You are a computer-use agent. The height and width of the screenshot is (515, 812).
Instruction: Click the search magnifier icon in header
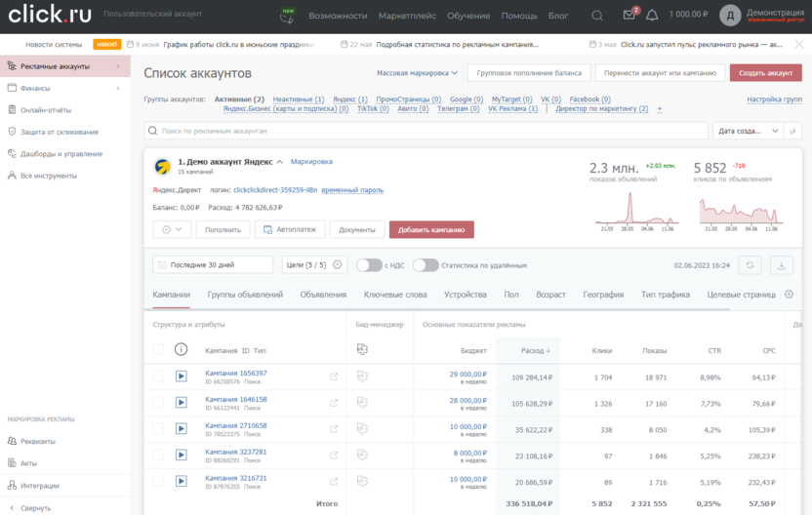pos(597,16)
